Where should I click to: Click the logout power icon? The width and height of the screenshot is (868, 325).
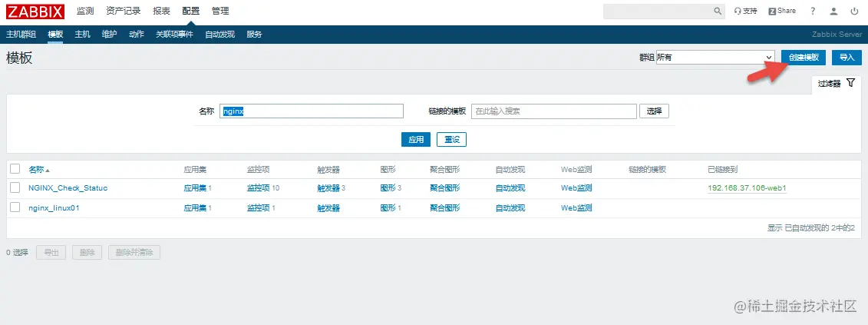[855, 11]
